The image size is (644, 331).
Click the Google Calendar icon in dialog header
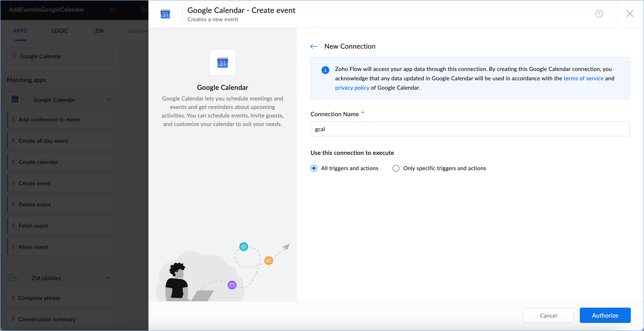(165, 14)
